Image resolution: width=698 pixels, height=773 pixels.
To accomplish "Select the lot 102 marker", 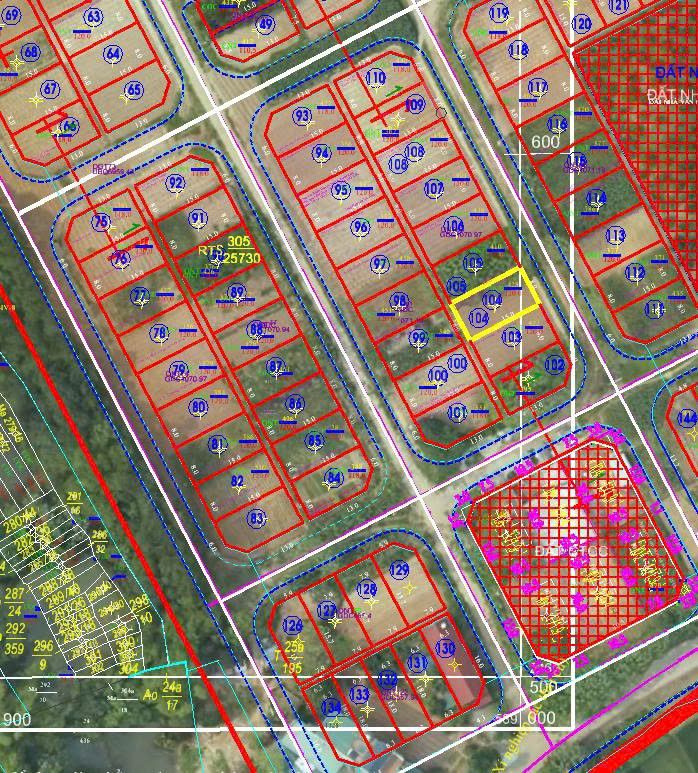I will coord(555,365).
